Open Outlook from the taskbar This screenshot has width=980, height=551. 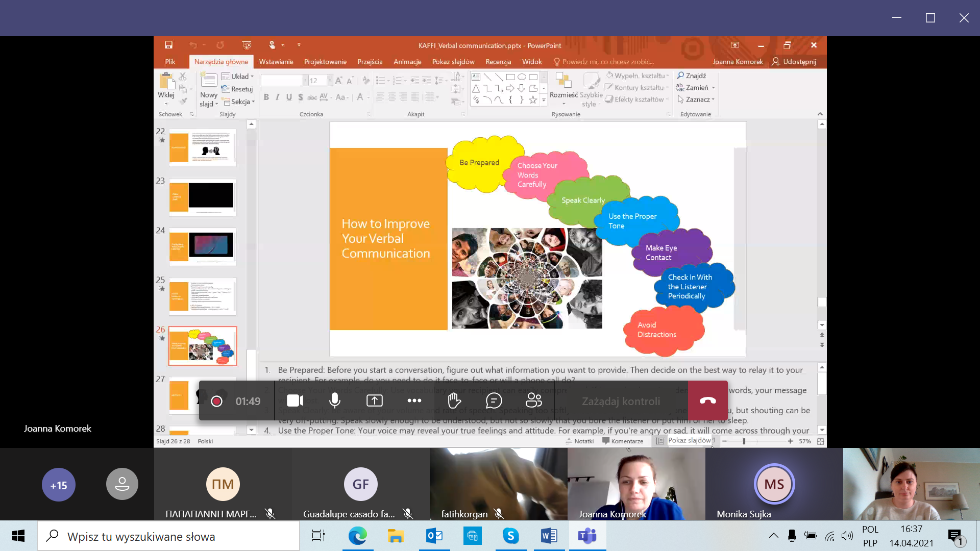[x=434, y=536]
